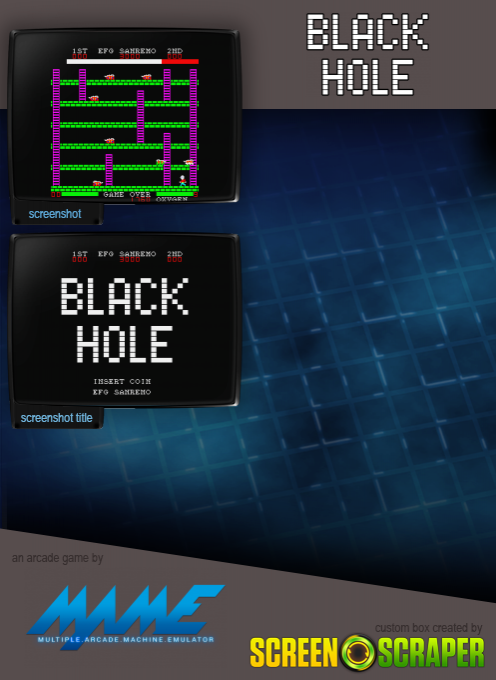Click "INSERT COIN" on title screen
This screenshot has height=680, width=496.
[x=122, y=381]
